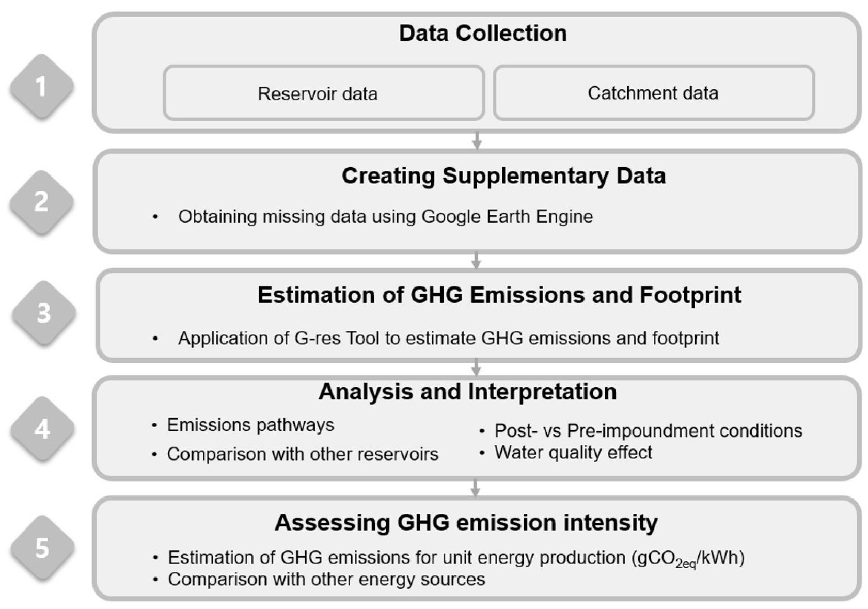Screen dimensions: 868x609
Task: Click the Google Earth Engine bullet text
Action: 385,216
